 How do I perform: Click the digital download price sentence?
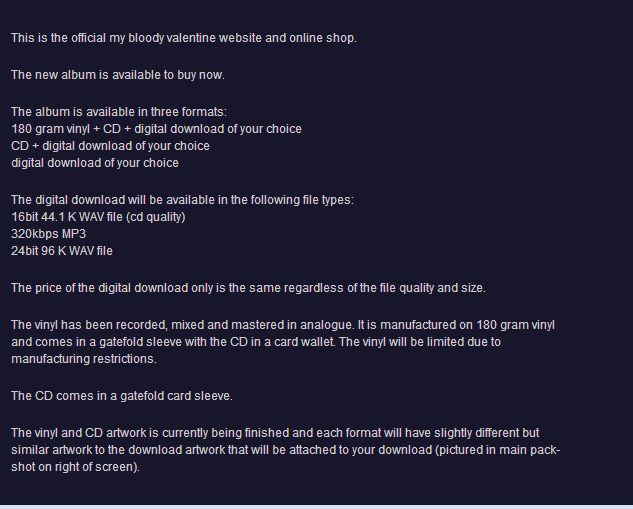coord(248,288)
